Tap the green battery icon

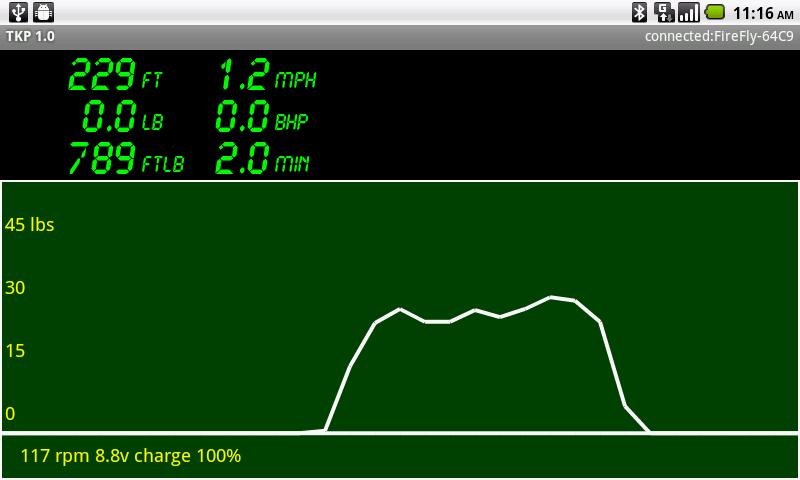point(715,12)
